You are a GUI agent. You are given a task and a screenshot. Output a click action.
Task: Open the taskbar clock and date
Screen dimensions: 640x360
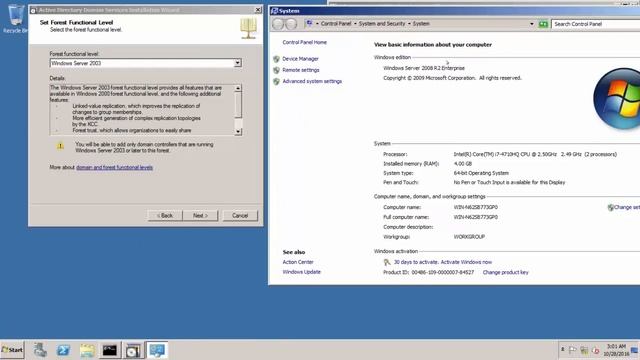[x=617, y=350]
